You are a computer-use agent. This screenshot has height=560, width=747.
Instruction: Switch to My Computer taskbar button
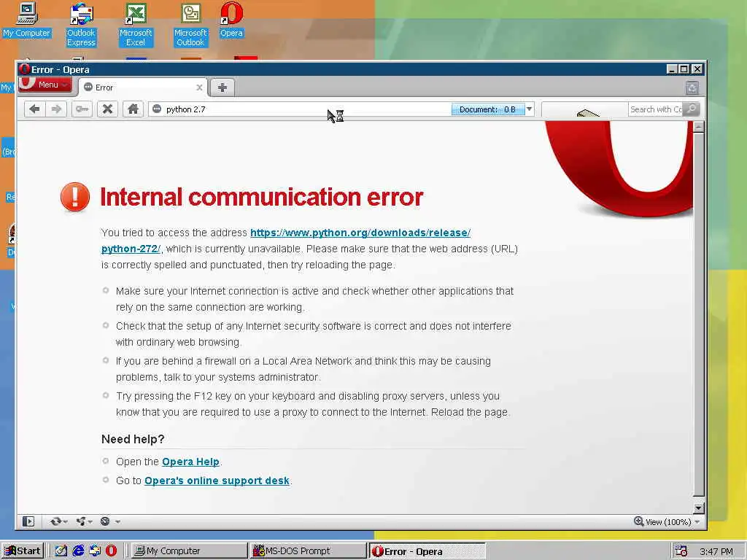pos(188,551)
